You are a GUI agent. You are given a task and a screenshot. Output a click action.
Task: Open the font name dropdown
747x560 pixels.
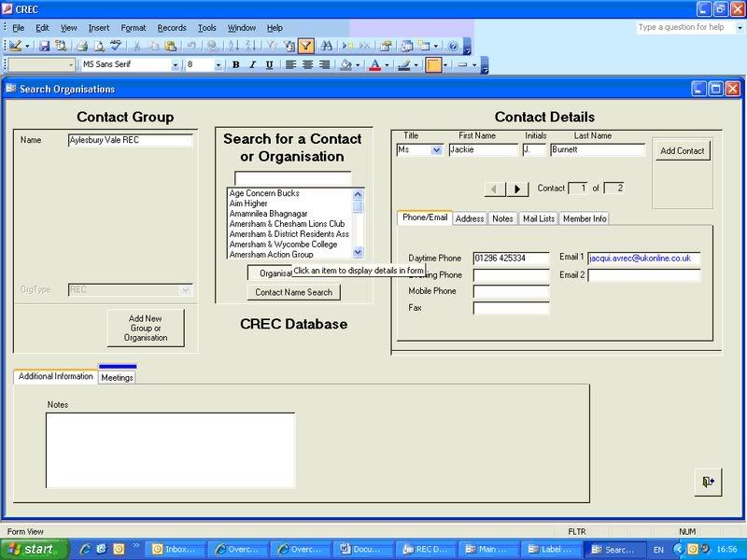click(176, 64)
